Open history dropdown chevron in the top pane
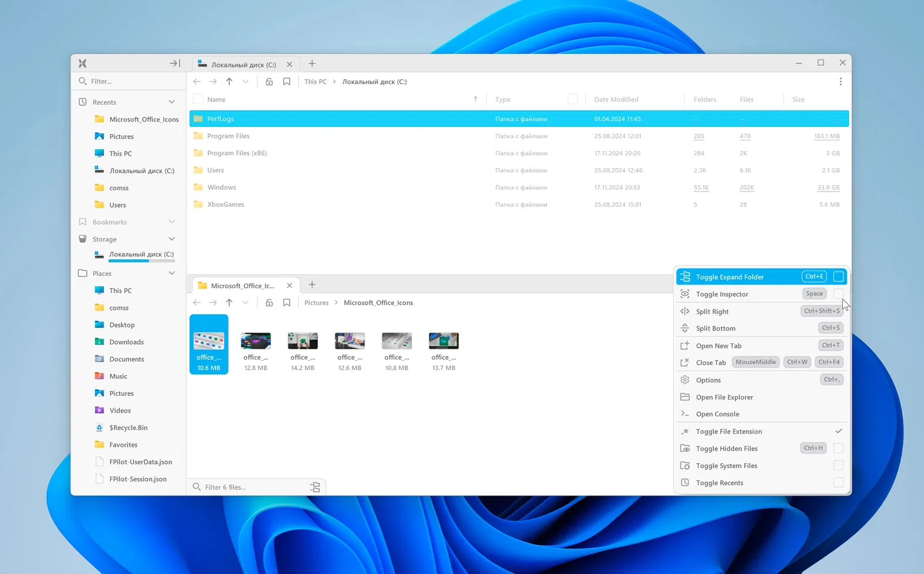The width and height of the screenshot is (924, 574). pos(245,81)
